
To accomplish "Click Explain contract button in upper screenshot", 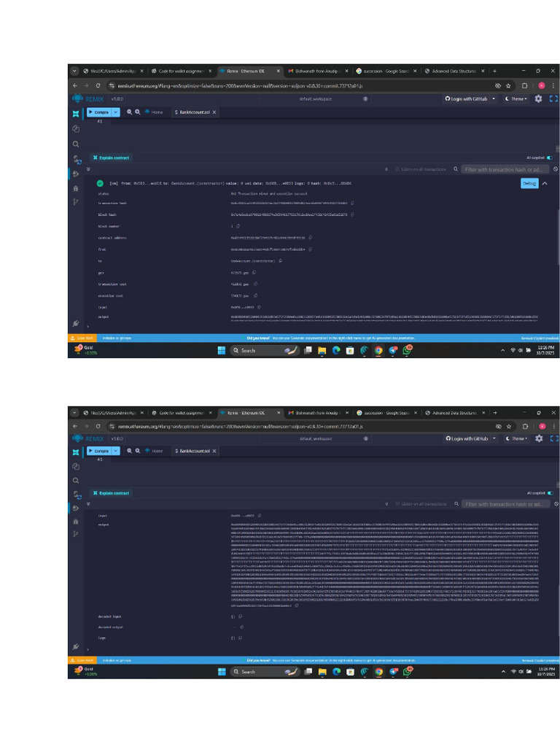I will 112,158.
